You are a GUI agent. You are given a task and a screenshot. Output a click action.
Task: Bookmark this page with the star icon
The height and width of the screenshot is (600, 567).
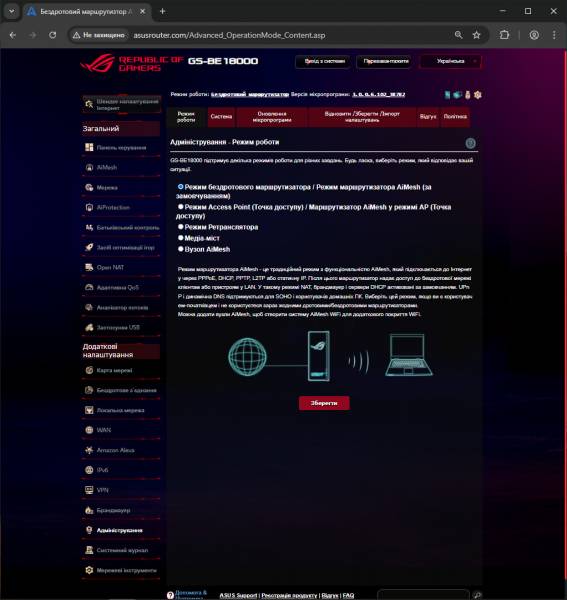[x=476, y=35]
